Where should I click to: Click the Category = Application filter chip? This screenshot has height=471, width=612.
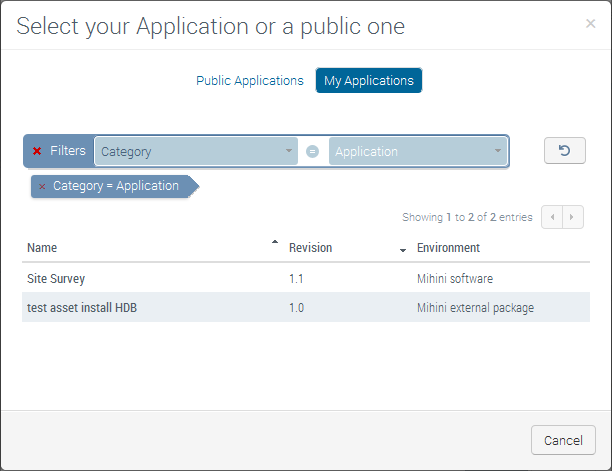(x=116, y=186)
